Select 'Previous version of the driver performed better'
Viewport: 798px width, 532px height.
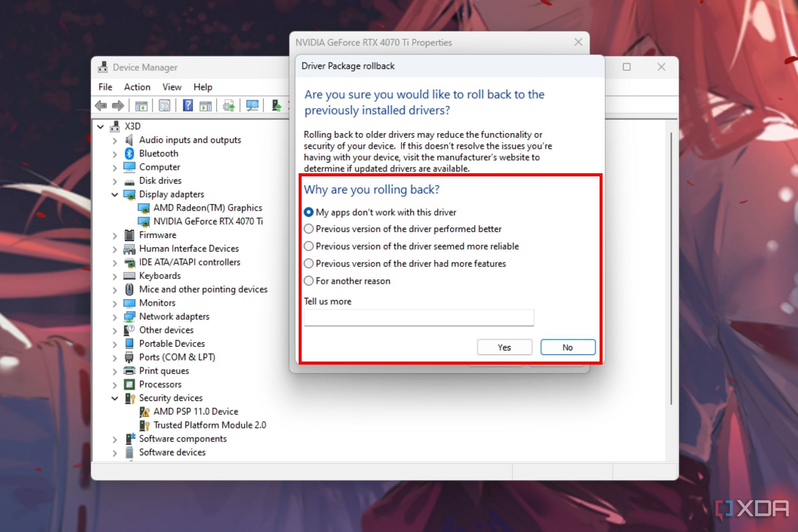[402, 229]
